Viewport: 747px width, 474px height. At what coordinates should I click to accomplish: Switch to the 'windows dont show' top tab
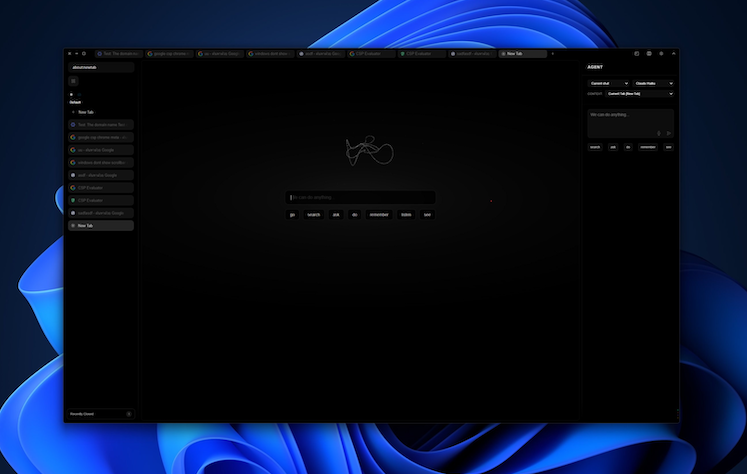(270, 54)
